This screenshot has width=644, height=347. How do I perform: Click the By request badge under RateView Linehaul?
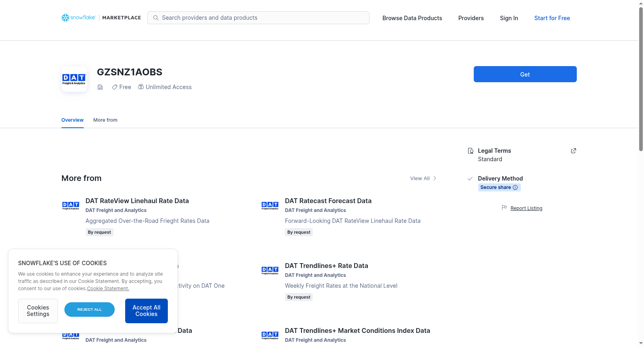click(99, 232)
